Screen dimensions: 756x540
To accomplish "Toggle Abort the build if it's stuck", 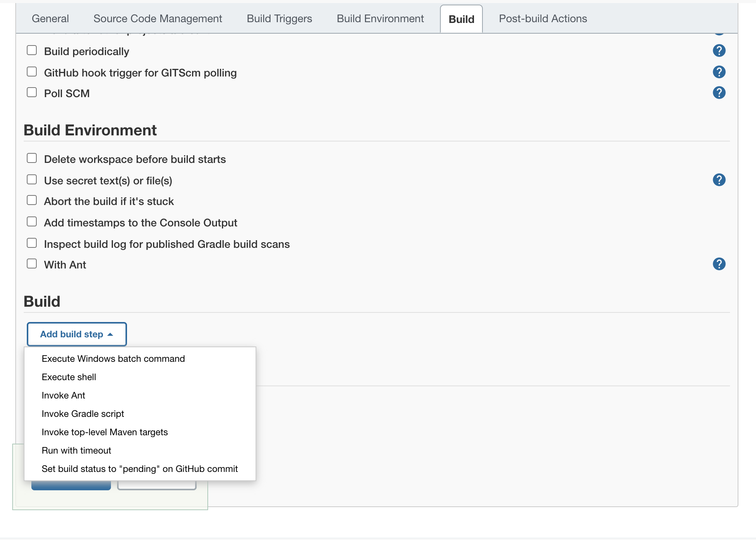I will [32, 200].
